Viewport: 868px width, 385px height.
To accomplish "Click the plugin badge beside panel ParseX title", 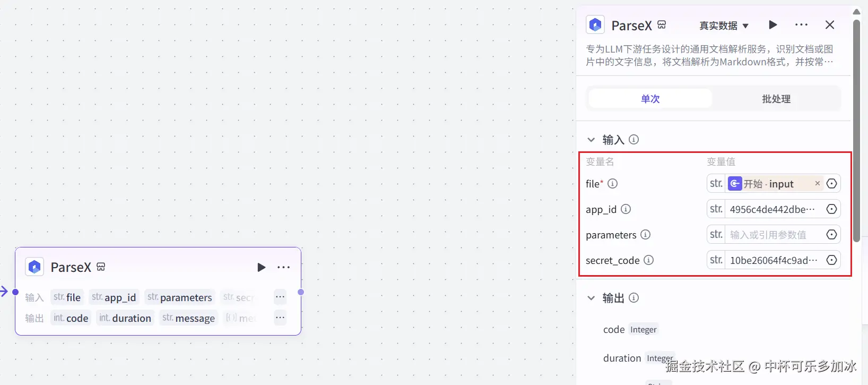I will [x=662, y=24].
